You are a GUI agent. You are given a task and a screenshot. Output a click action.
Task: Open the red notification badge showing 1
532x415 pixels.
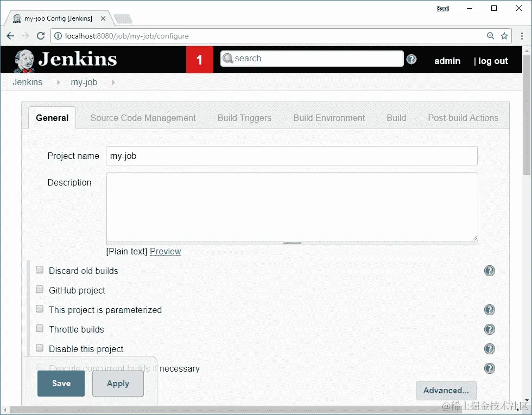(200, 60)
